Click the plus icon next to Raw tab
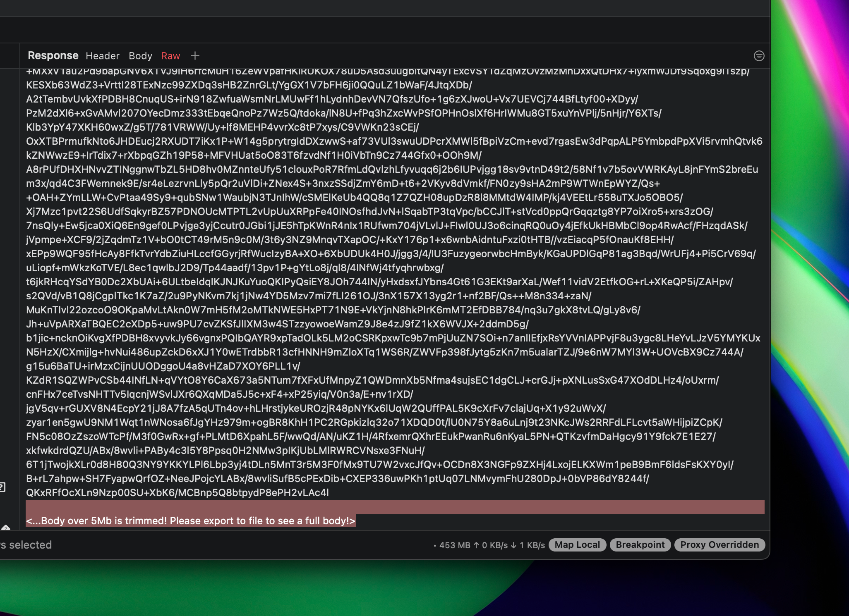849x616 pixels. (195, 55)
